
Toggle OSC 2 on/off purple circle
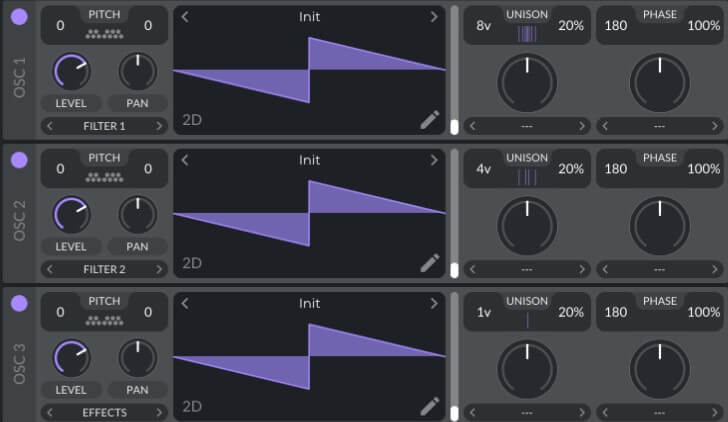19,160
